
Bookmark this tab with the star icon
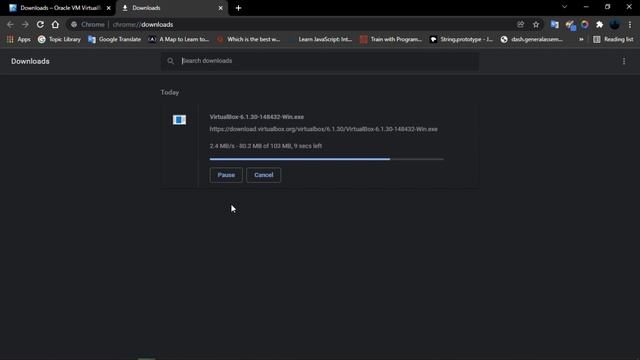536,24
